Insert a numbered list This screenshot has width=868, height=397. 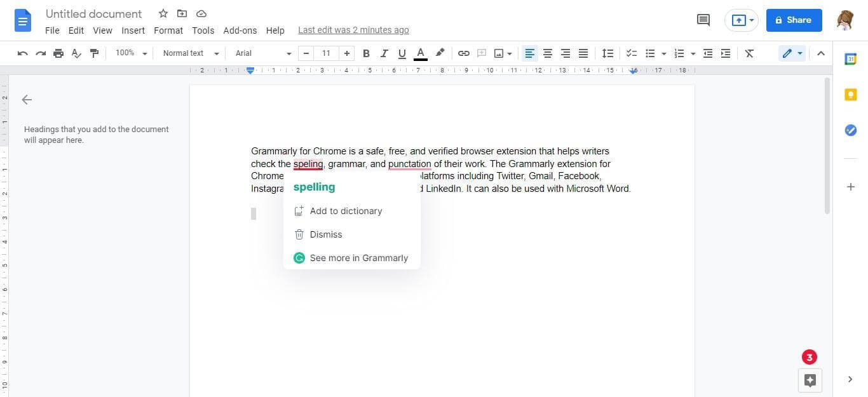coord(679,53)
